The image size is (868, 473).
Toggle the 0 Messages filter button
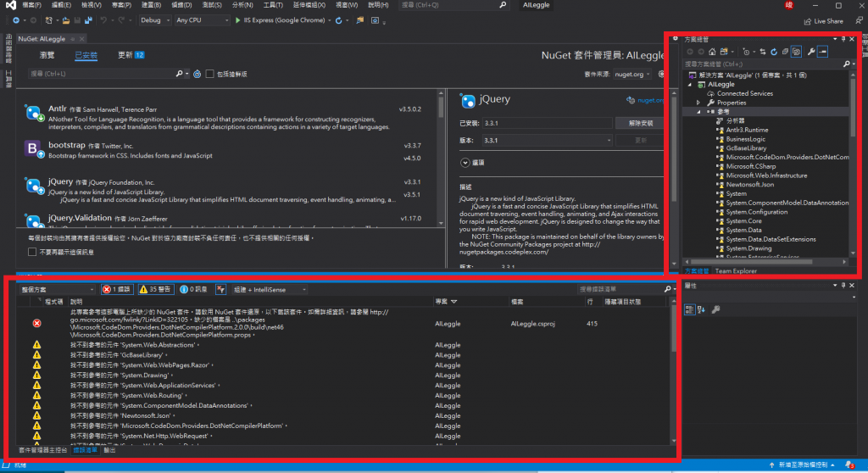193,289
